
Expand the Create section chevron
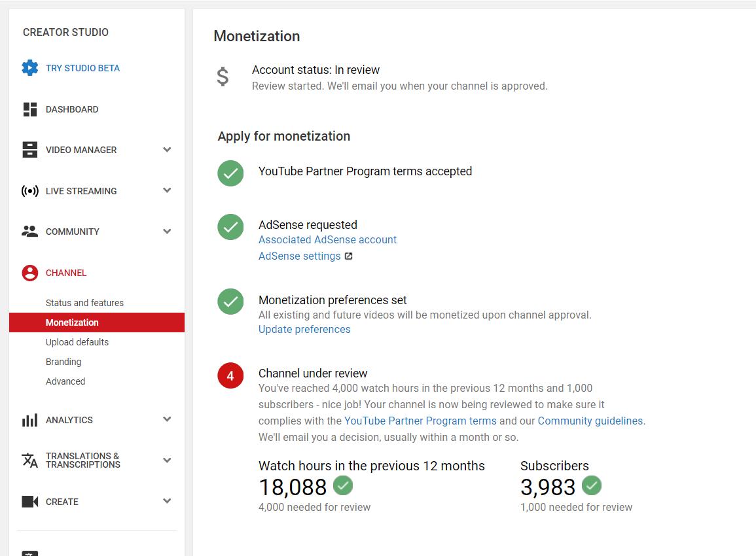[x=167, y=502]
